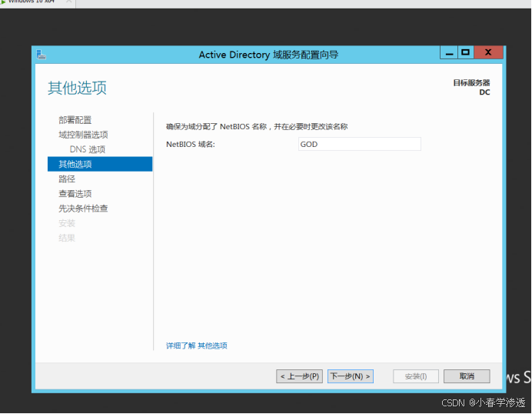The height and width of the screenshot is (414, 532).
Task: Click the NetBIOS 域名 label
Action: (x=191, y=145)
